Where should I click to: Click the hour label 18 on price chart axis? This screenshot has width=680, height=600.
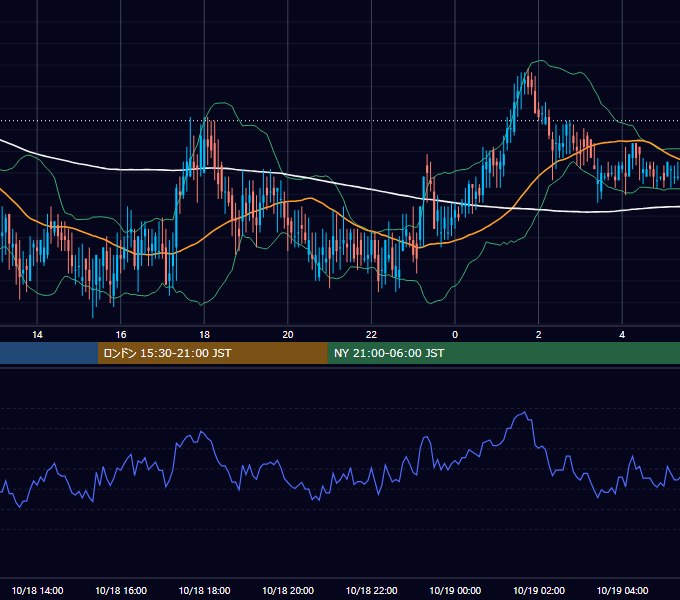[204, 335]
